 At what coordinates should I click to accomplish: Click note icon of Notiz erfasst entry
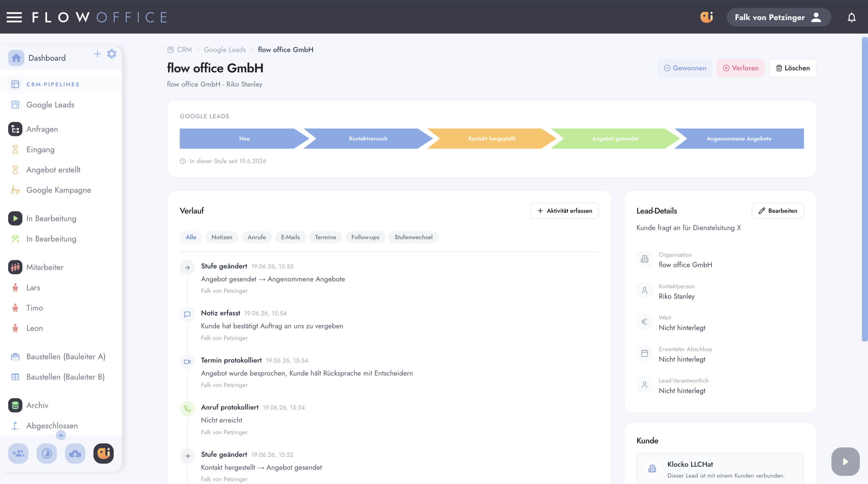pyautogui.click(x=187, y=314)
